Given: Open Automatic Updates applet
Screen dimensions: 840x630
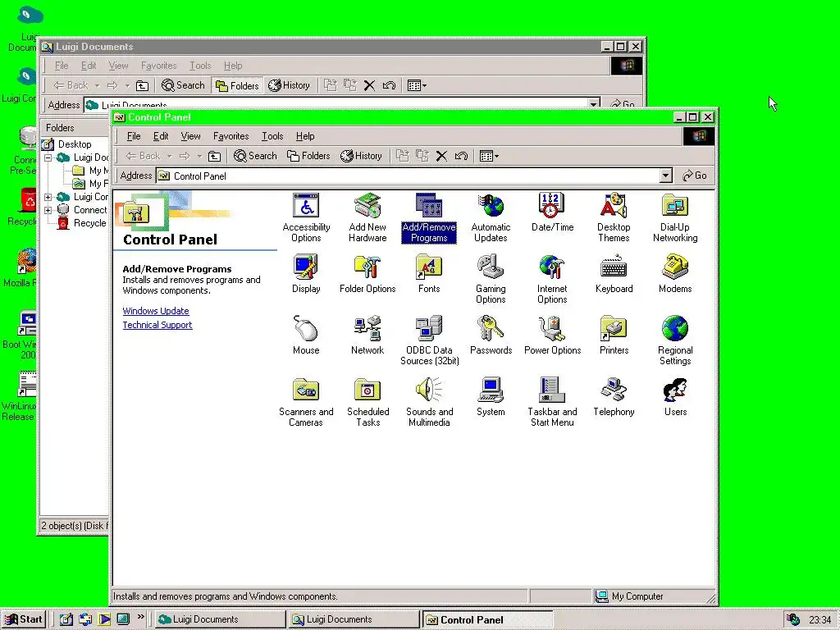Looking at the screenshot, I should [x=491, y=217].
